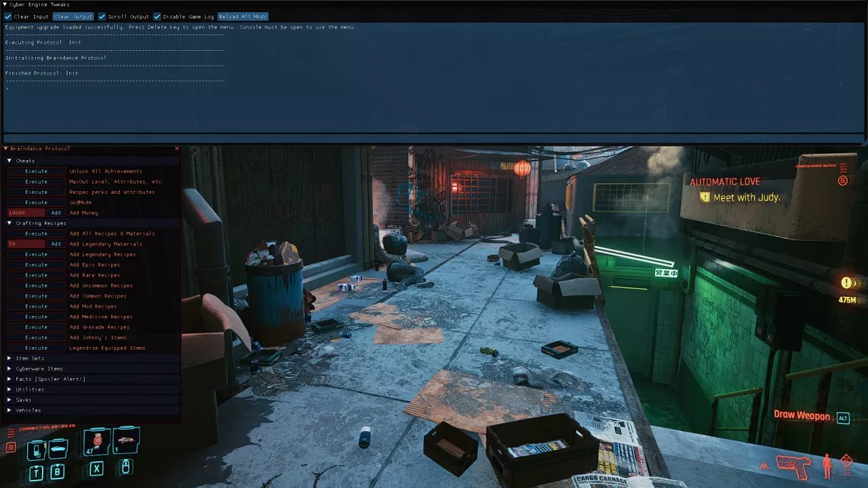The image size is (868, 488).
Task: Expand the Saves section
Action: (9, 400)
